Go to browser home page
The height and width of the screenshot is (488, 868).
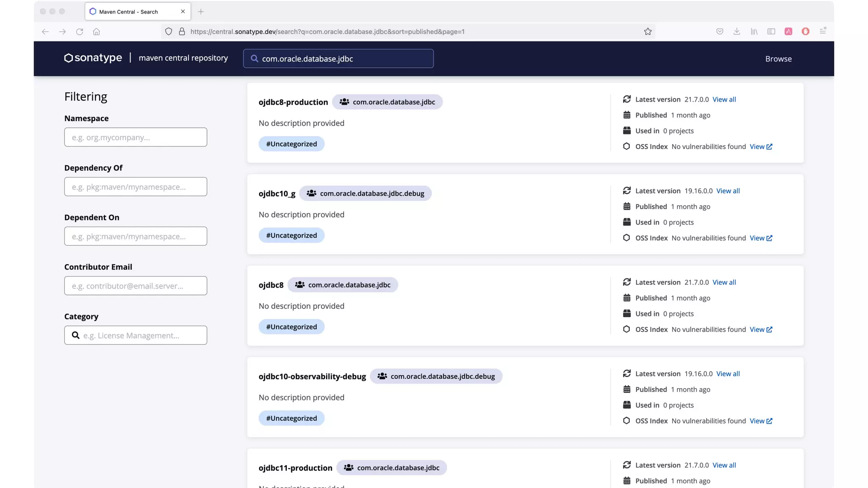point(97,32)
